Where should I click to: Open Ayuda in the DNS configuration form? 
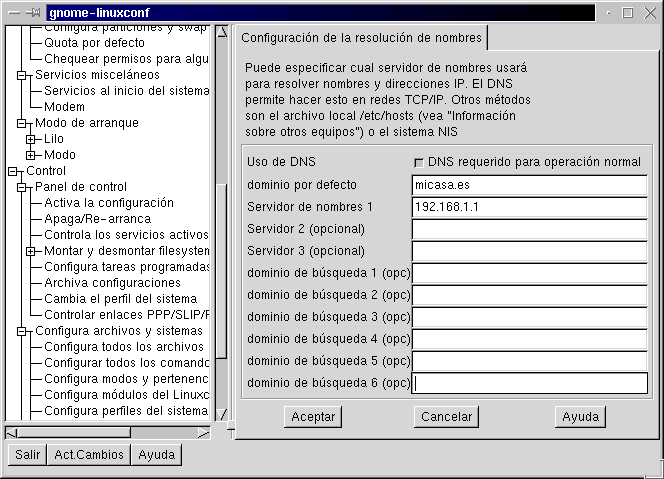(x=580, y=417)
